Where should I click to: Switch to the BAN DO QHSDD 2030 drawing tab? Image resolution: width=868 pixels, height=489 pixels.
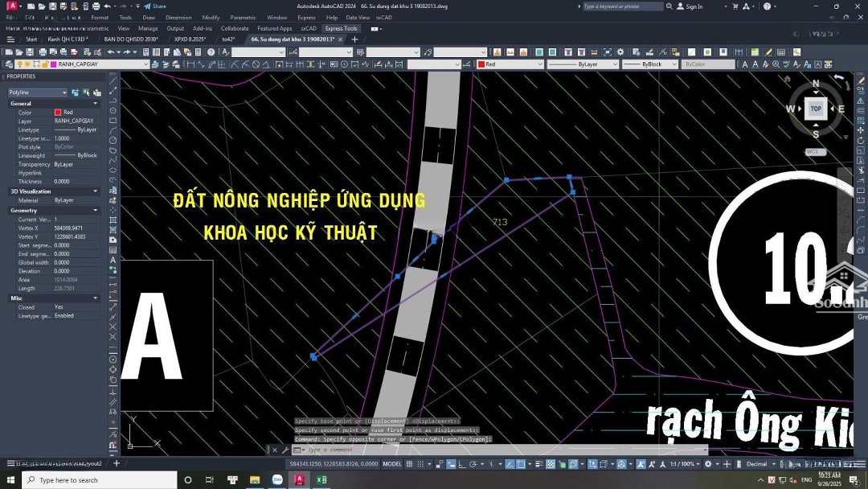(x=131, y=39)
